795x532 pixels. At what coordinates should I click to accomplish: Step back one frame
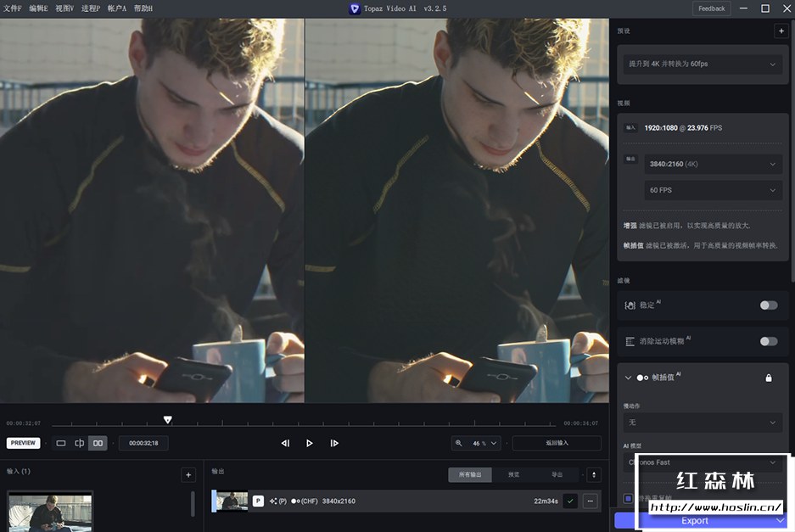(x=285, y=443)
